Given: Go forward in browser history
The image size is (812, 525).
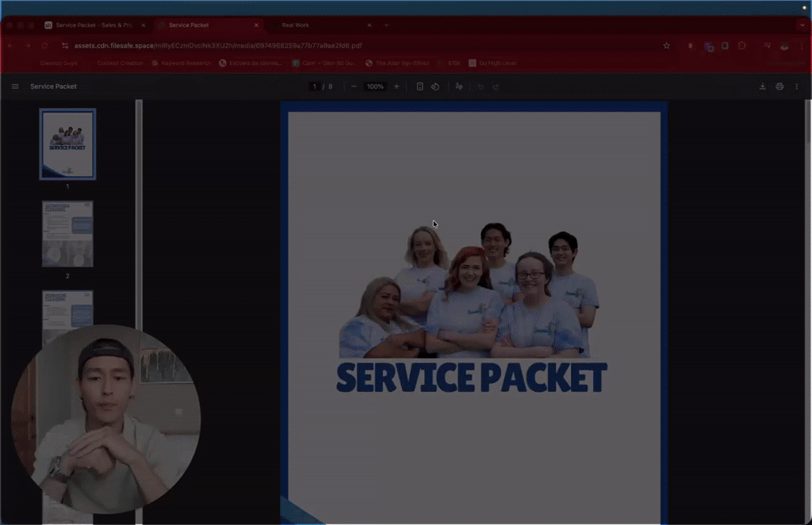Looking at the screenshot, I should [x=28, y=45].
